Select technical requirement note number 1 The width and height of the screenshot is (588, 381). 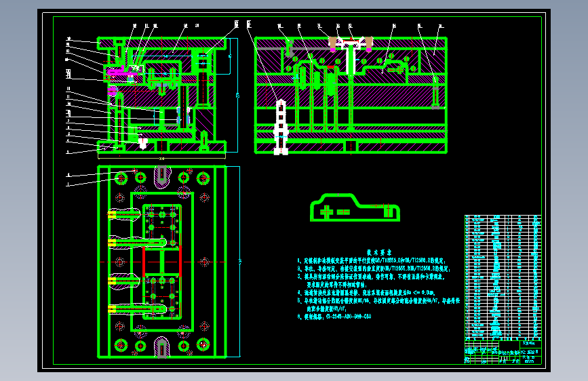tap(371, 260)
